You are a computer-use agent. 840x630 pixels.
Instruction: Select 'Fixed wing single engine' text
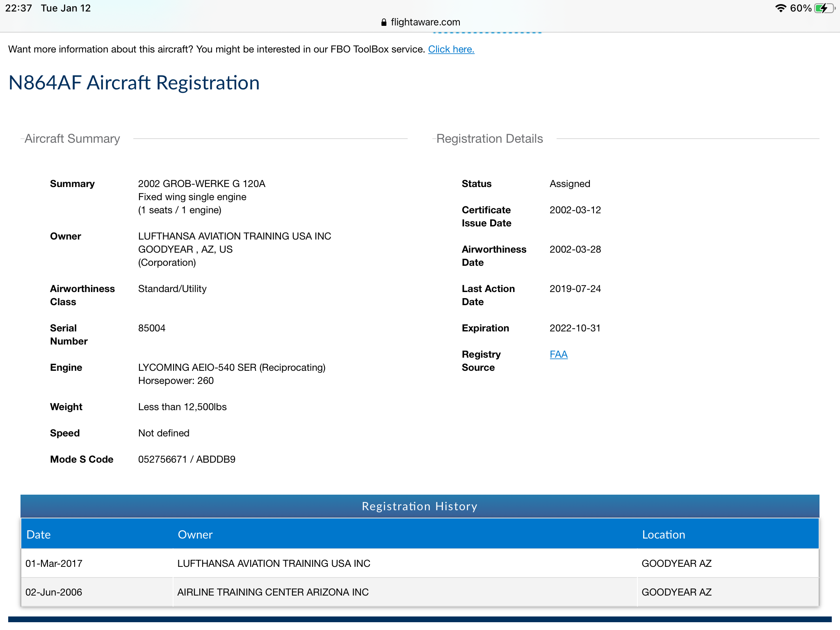coord(192,197)
